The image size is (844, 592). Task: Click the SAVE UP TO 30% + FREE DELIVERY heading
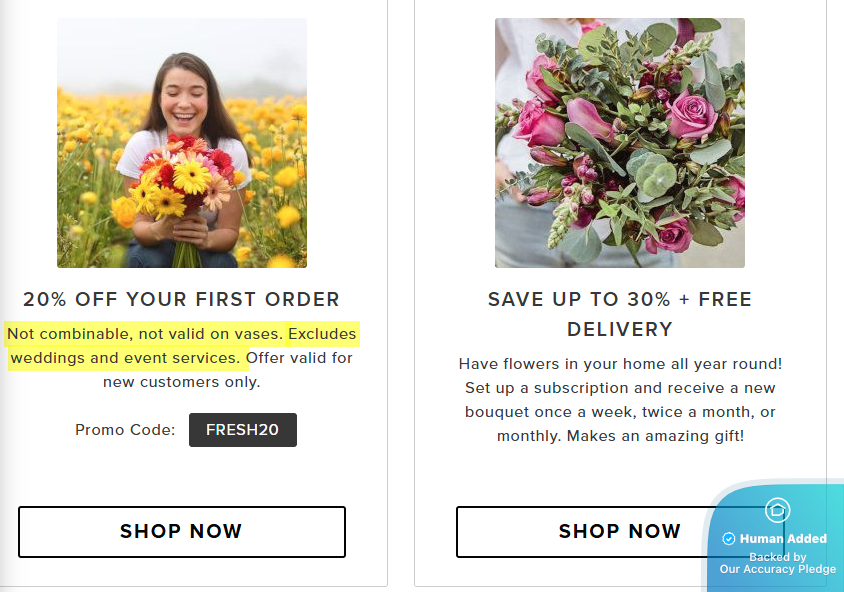pos(619,314)
